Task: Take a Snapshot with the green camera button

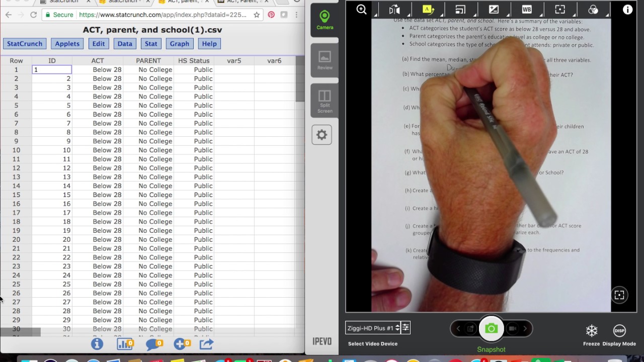Action: pos(491,329)
